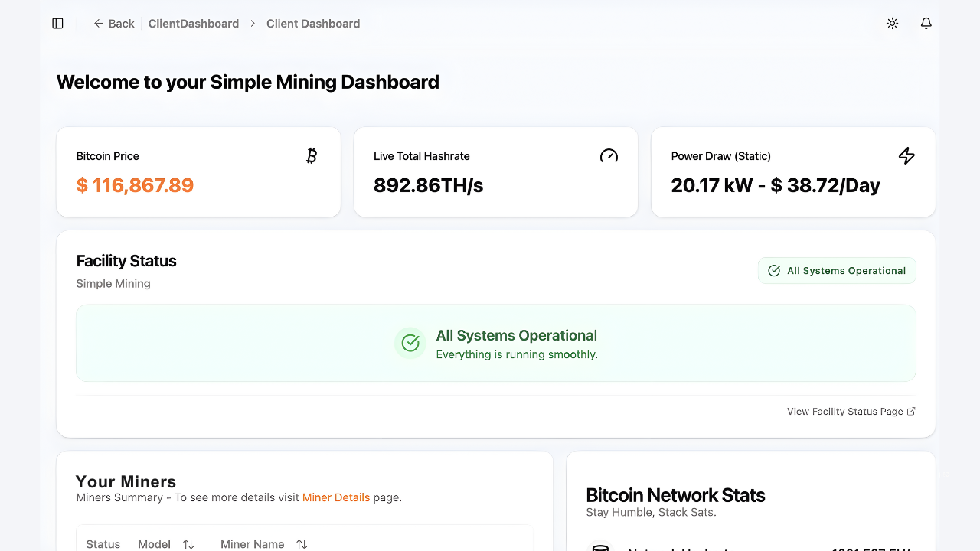Click the green checkmark in the status banner

click(410, 343)
